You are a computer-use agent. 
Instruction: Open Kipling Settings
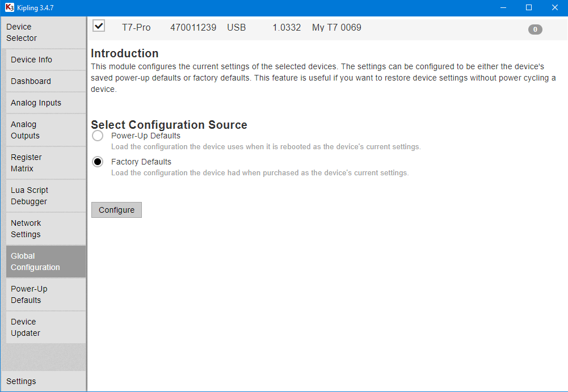pyautogui.click(x=21, y=381)
